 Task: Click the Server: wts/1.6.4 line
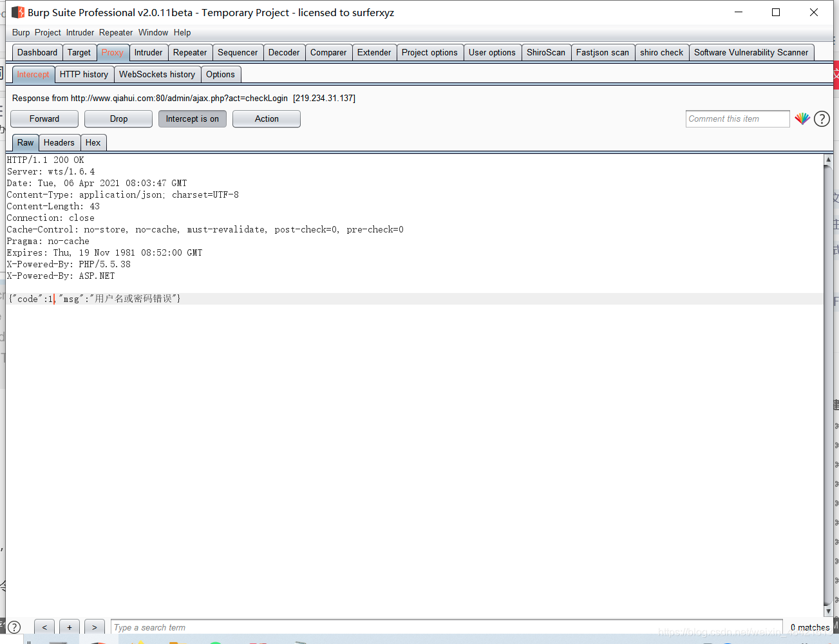point(51,171)
